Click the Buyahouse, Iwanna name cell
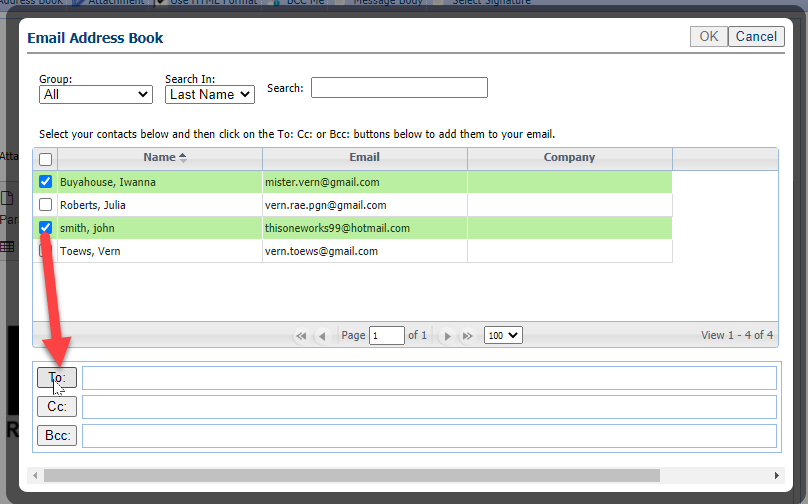 coord(160,182)
